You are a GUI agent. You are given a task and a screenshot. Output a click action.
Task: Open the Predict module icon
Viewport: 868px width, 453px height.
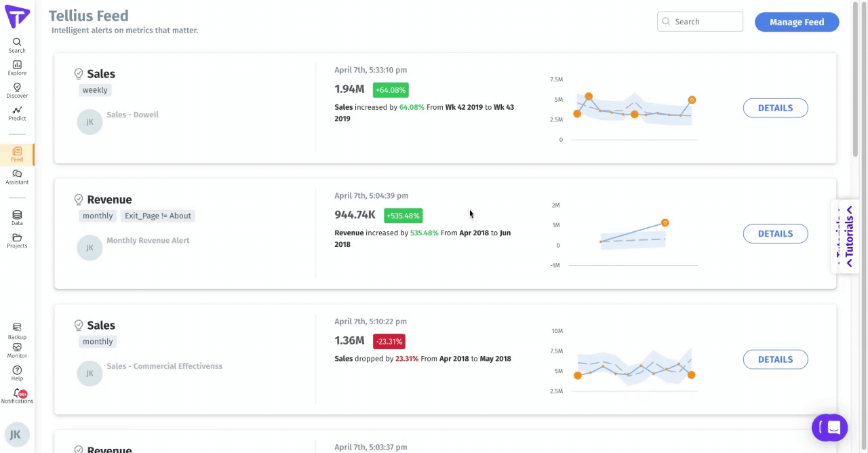(17, 113)
